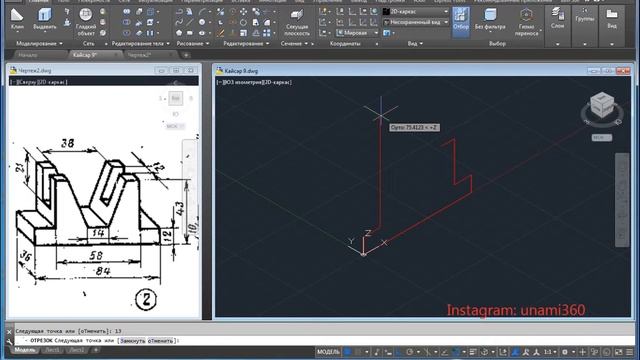Click the solid intersect icon in Редактирование тела
The width and height of the screenshot is (640, 360).
point(127,33)
